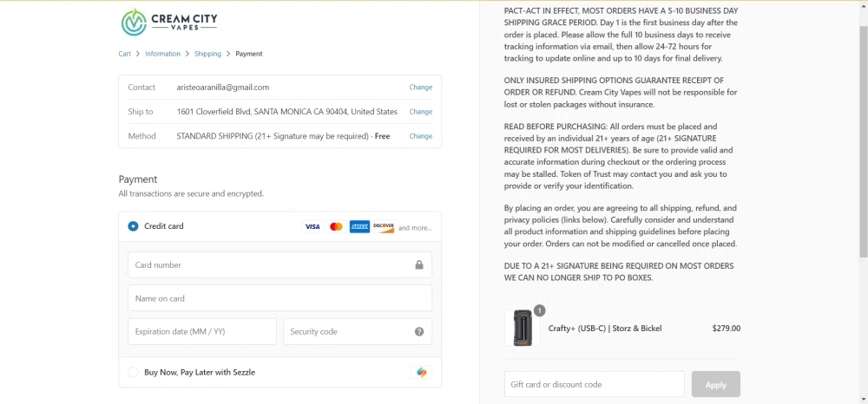Select the Credit card radio button
The width and height of the screenshot is (868, 404).
133,226
